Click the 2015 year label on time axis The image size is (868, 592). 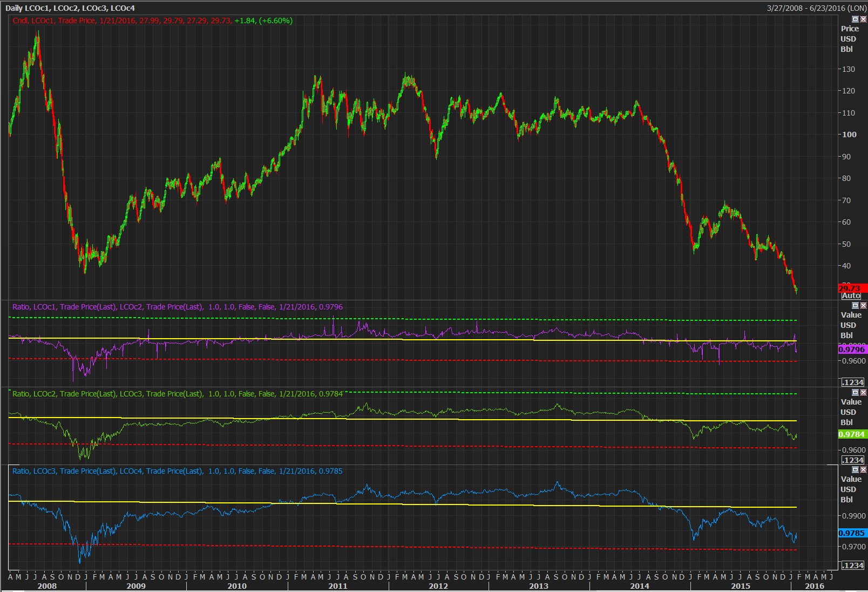741,586
